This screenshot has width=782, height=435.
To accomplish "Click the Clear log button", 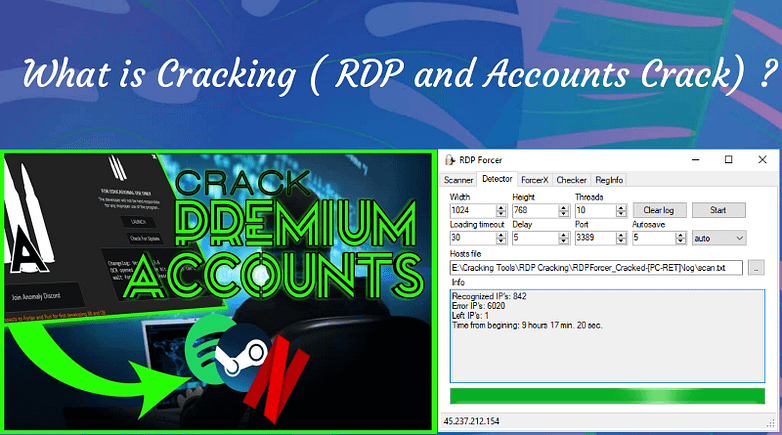I will pos(659,210).
